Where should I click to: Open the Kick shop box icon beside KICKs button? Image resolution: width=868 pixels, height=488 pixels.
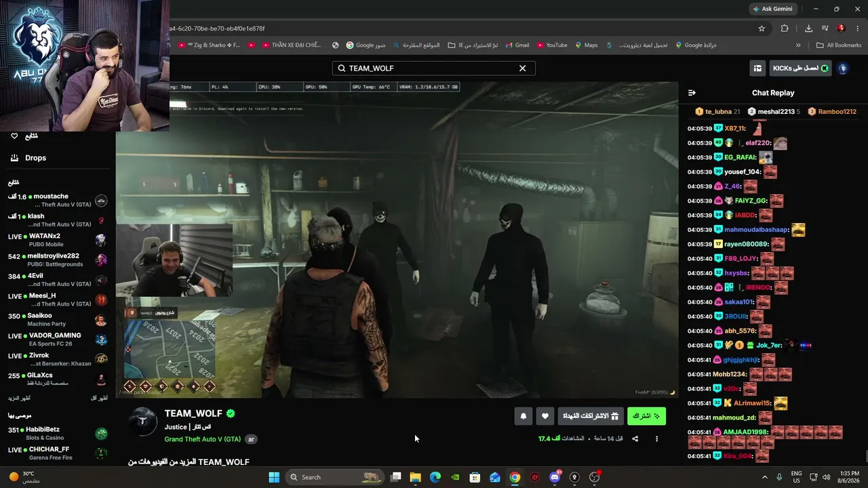[757, 68]
